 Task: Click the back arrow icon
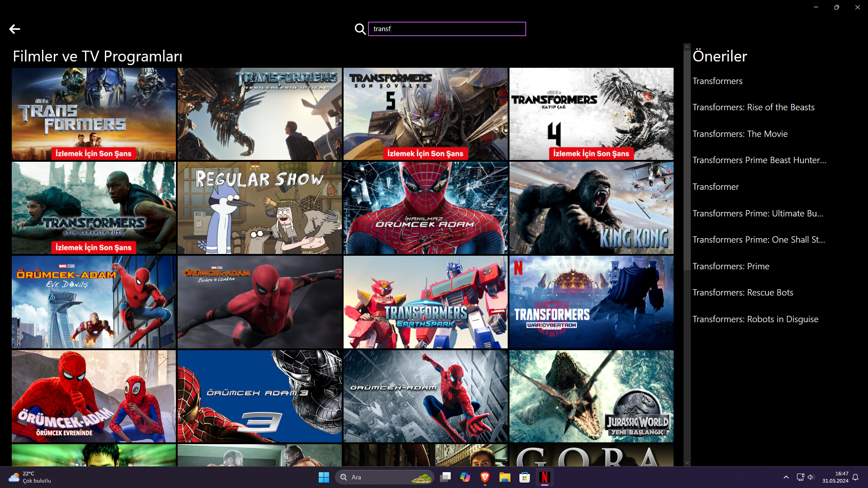coord(14,29)
